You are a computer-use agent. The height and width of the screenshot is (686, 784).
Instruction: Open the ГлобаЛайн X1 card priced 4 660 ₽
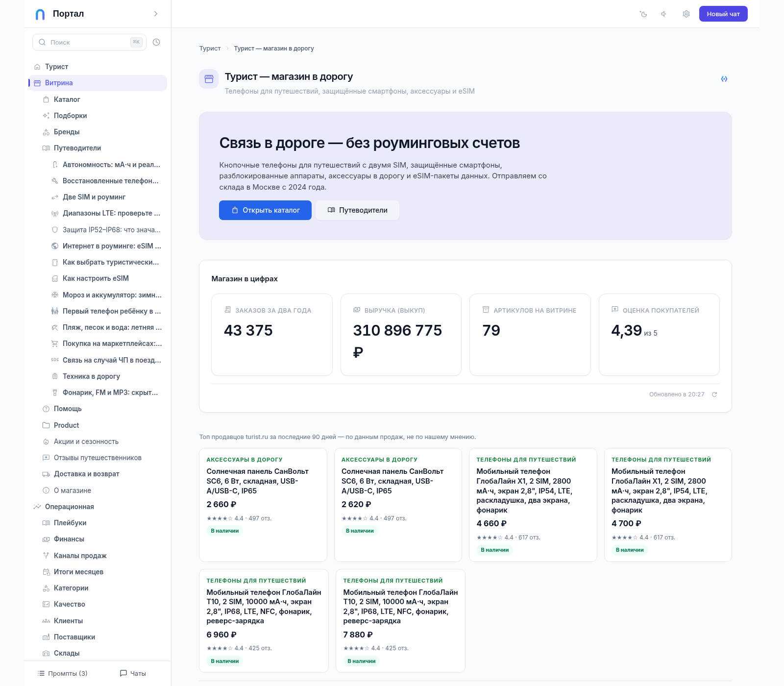[533, 505]
